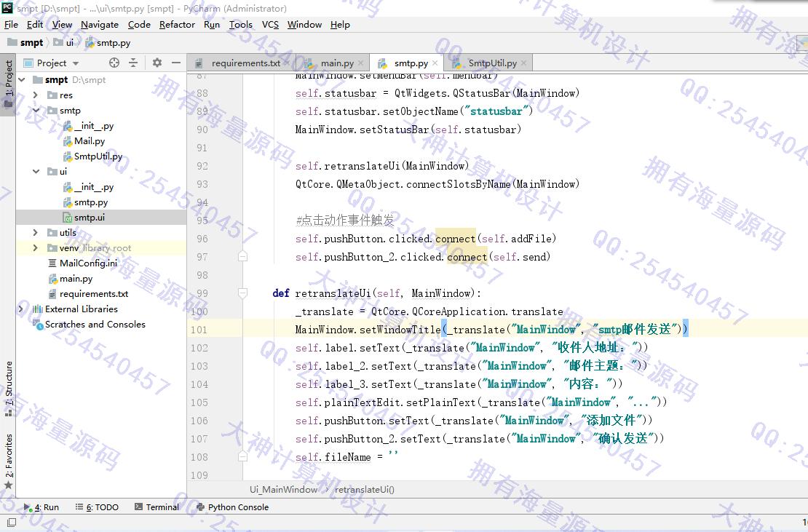Click the addFile connect code line
808x532 pixels.
coord(426,239)
